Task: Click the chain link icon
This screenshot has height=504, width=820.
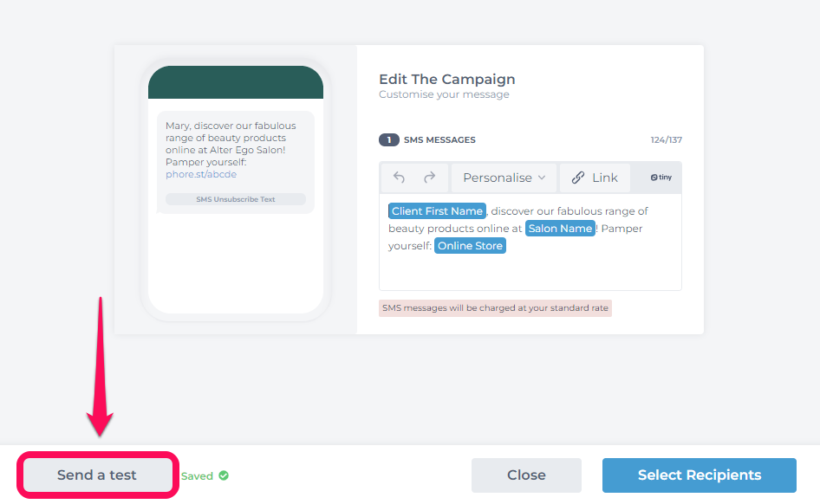Action: tap(578, 178)
